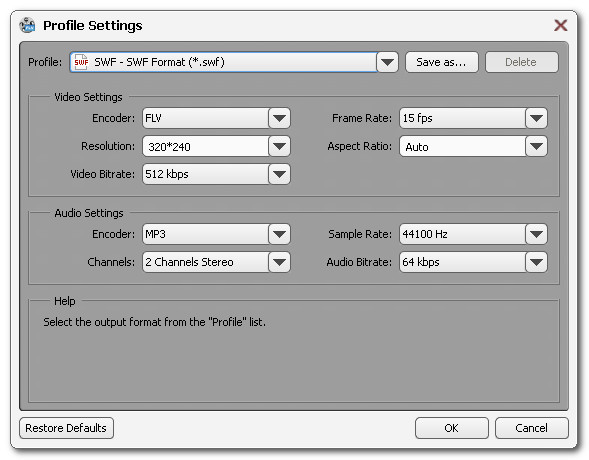Expand the Resolution 320*240 dropdown arrow
Screen dimensions: 589x460
coord(279,146)
